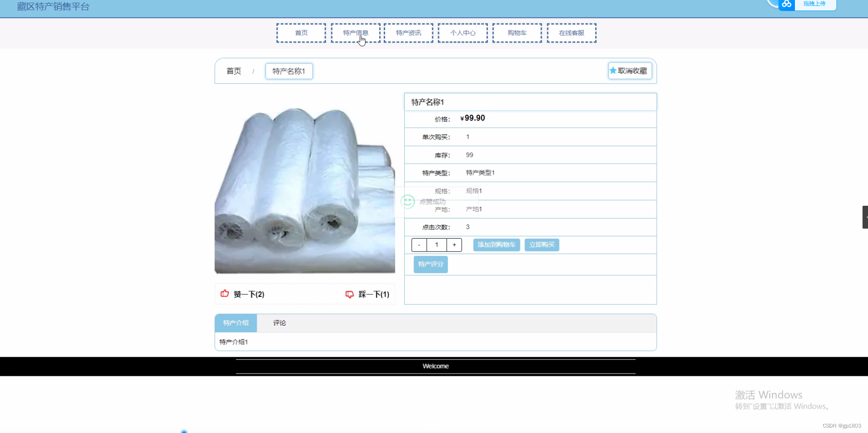Click the thumbs-down icon beside 踩一下(1)
Viewport: 868px width, 433px height.
click(349, 294)
